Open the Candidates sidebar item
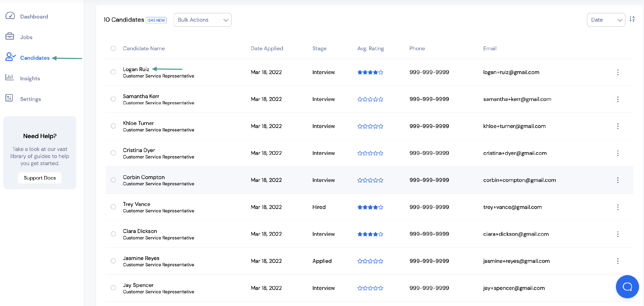 pyautogui.click(x=35, y=58)
